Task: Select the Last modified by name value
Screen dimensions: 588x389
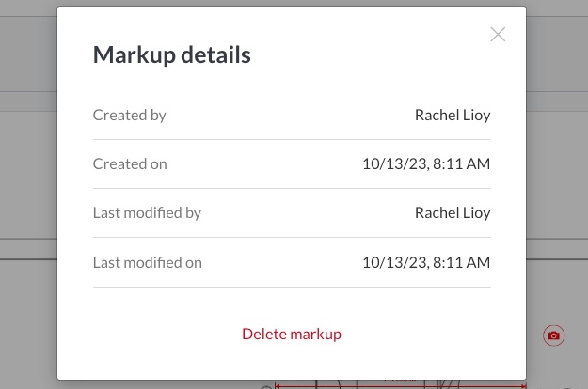Action: click(x=453, y=212)
